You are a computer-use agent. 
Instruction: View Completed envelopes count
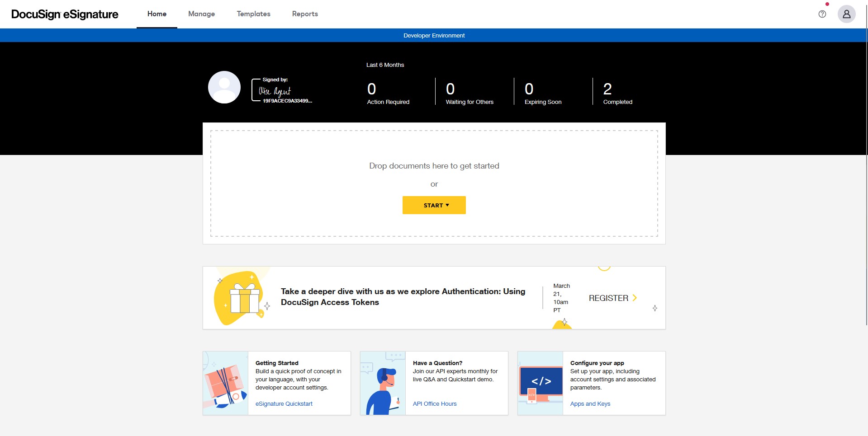[x=617, y=94]
